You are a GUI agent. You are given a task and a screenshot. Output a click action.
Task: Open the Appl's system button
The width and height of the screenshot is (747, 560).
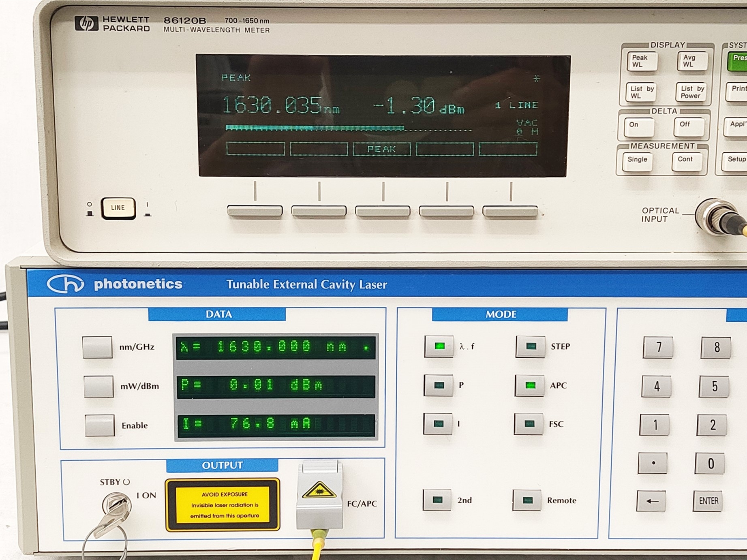[736, 127]
